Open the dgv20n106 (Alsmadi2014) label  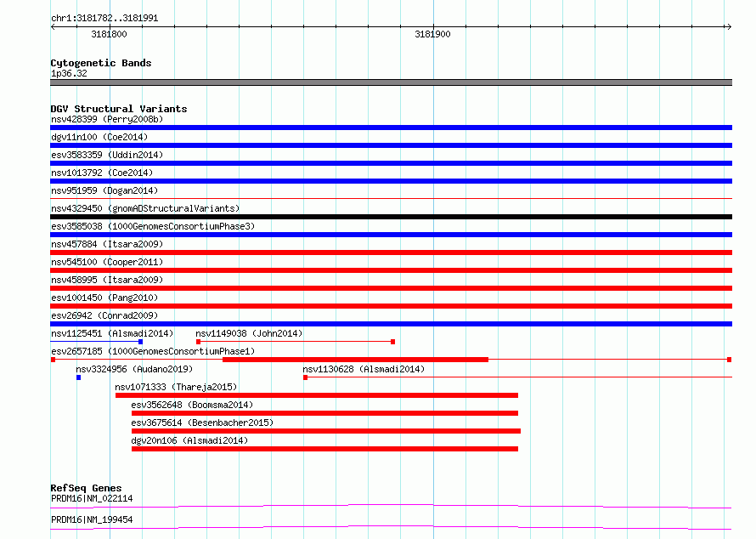(189, 440)
